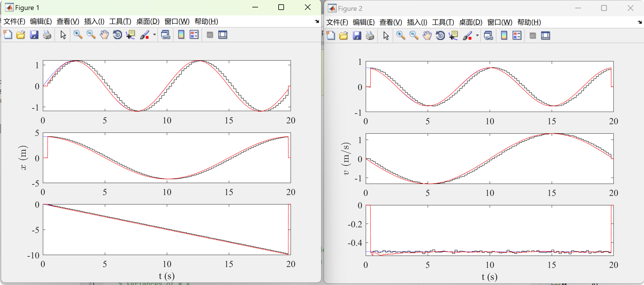644x285 pixels.
Task: Select Pan hand tool in Figure 2
Action: pyautogui.click(x=427, y=36)
